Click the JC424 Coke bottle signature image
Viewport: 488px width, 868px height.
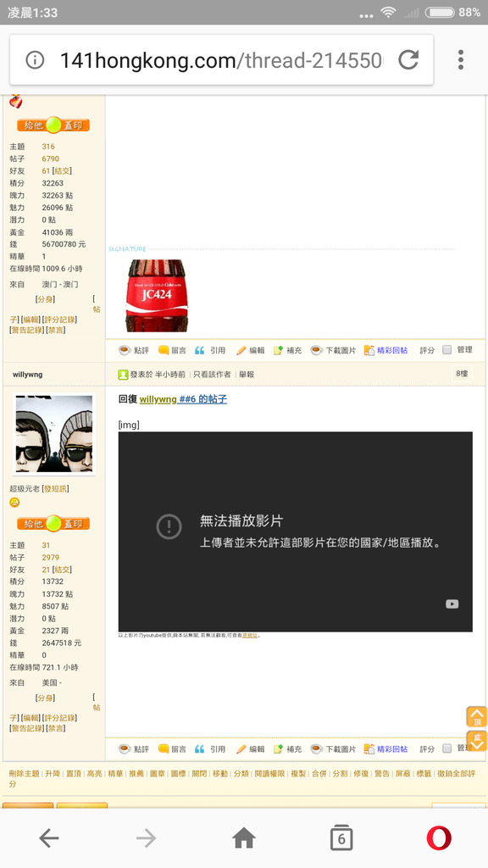point(157,296)
